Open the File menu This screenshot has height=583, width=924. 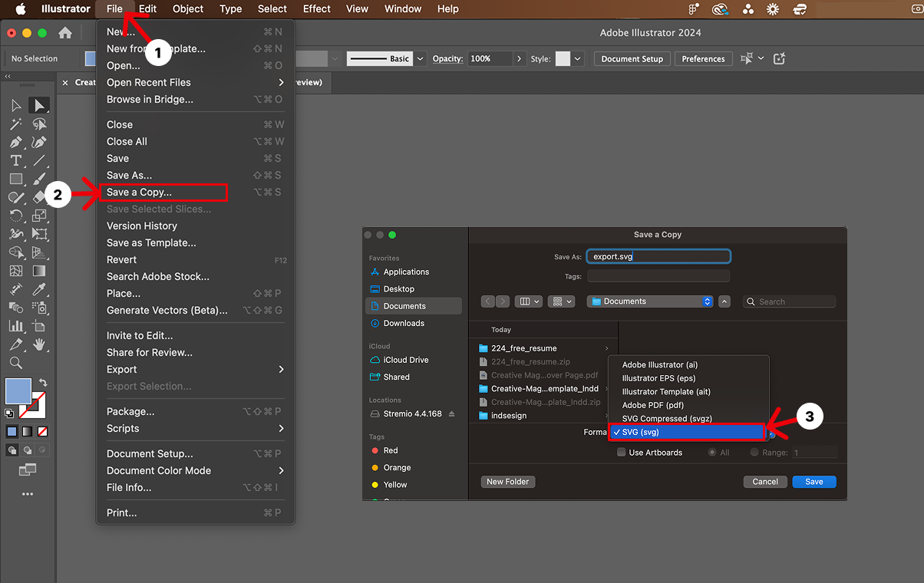(114, 8)
